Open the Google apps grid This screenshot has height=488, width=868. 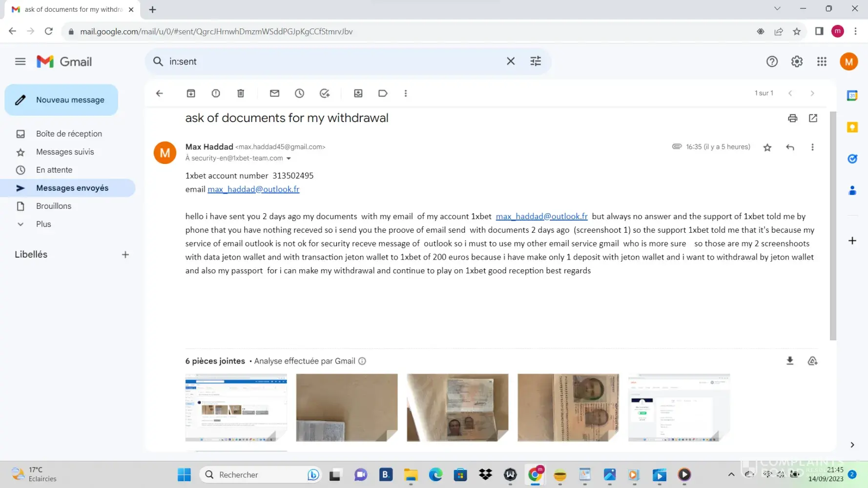(822, 61)
